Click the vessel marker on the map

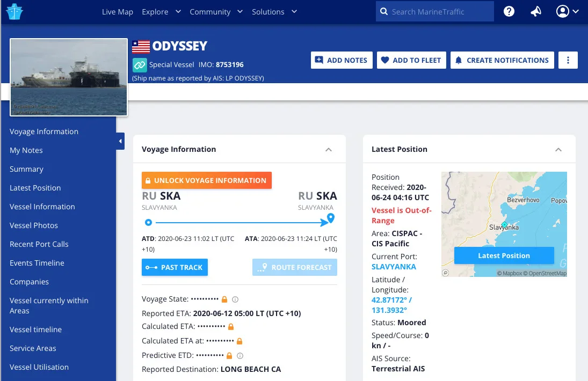click(x=504, y=225)
